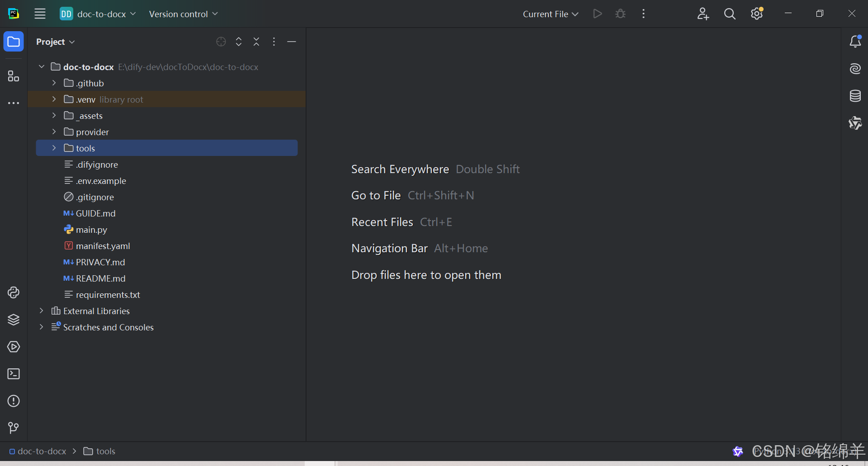Open the Database tool window

(855, 96)
